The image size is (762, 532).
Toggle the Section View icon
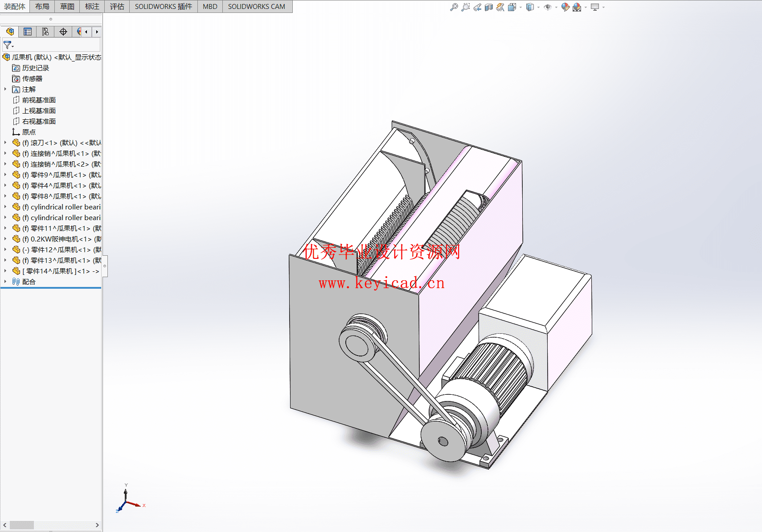click(489, 7)
